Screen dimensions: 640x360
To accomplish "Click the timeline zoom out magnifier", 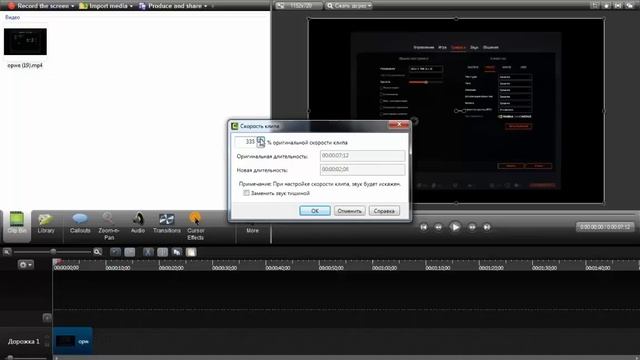I will pos(7,252).
